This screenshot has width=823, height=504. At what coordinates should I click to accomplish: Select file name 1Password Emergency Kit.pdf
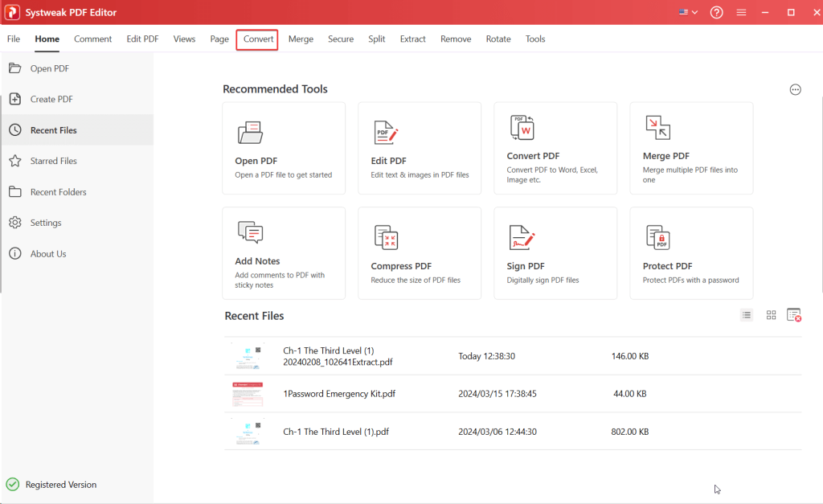(339, 394)
